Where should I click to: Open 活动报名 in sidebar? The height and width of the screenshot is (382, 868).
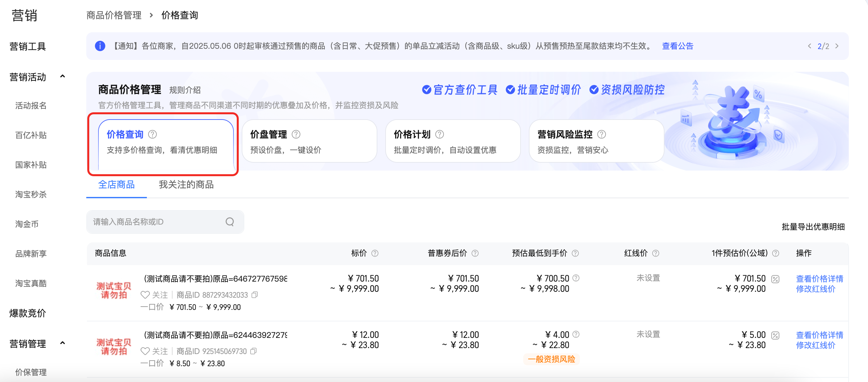(31, 106)
